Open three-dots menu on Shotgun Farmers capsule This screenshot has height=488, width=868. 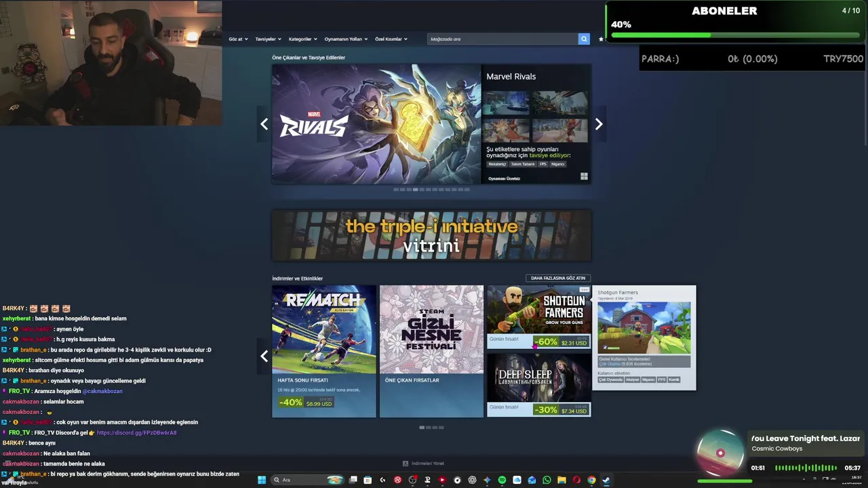click(584, 289)
